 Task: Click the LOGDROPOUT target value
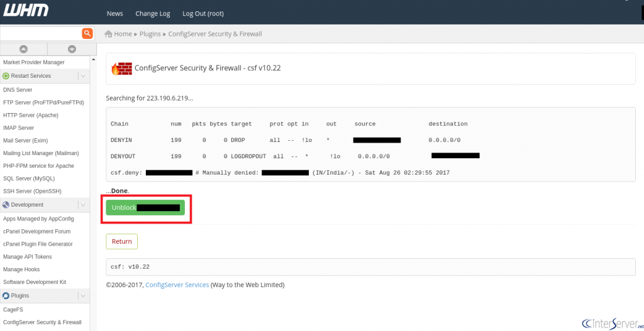[248, 156]
